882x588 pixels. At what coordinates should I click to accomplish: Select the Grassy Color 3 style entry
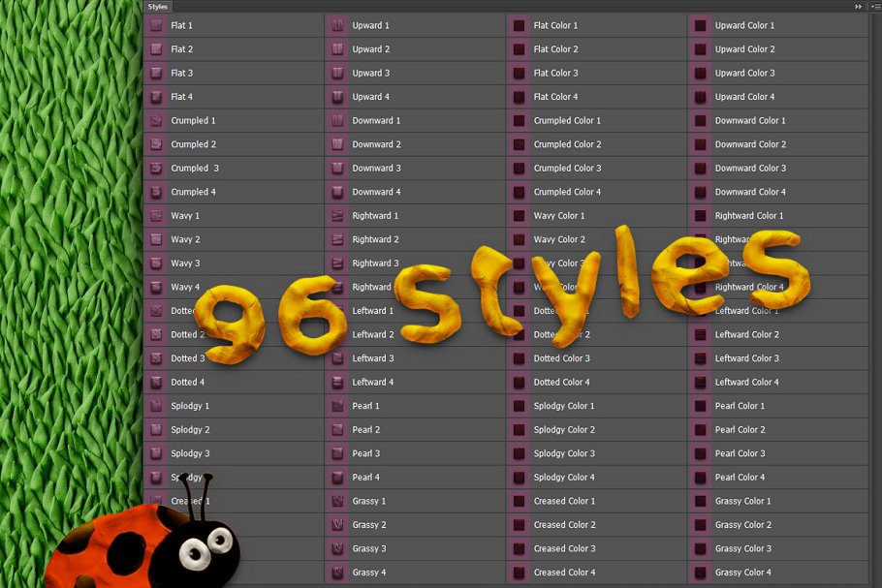click(742, 549)
